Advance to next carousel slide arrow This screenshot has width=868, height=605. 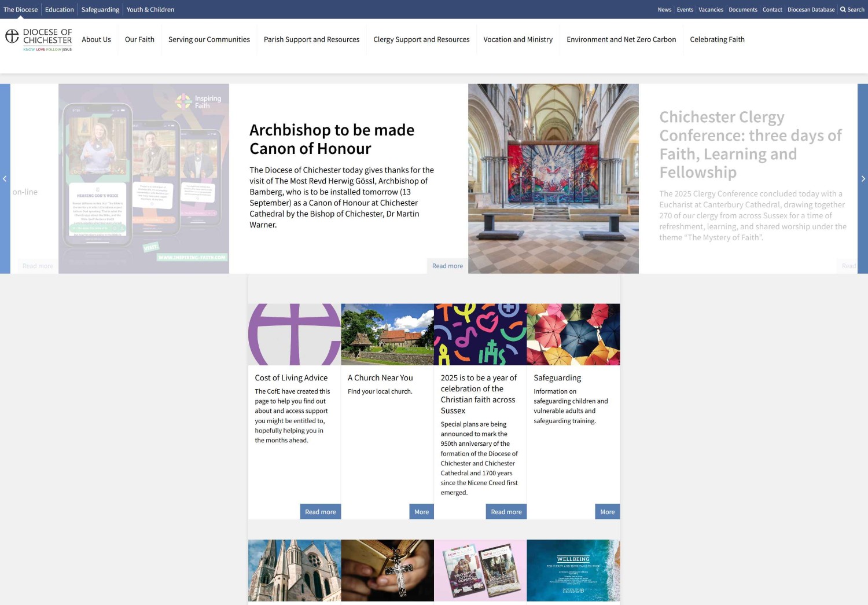tap(863, 179)
